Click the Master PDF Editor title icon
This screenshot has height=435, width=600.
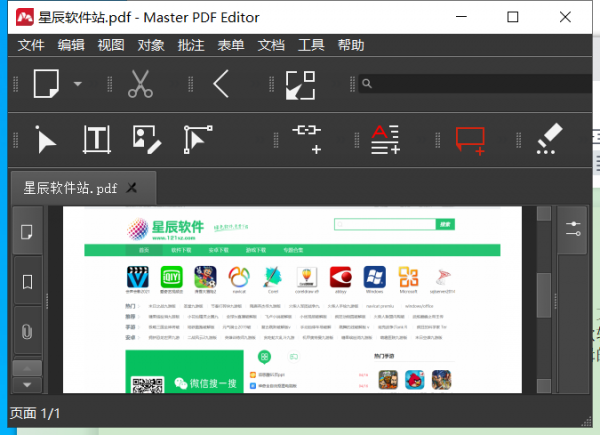[x=24, y=17]
